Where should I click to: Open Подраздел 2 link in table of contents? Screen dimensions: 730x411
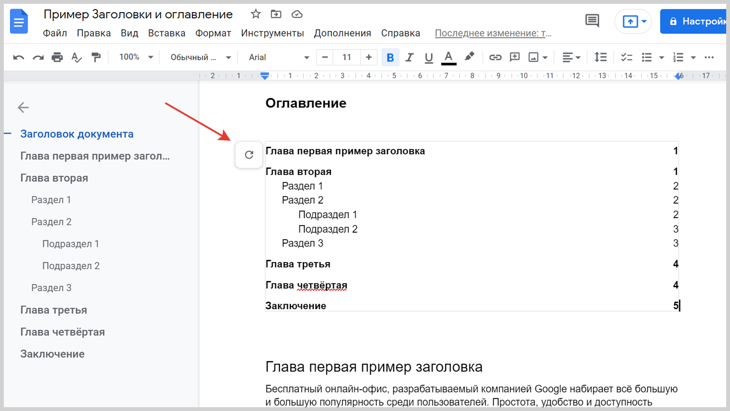coord(328,229)
